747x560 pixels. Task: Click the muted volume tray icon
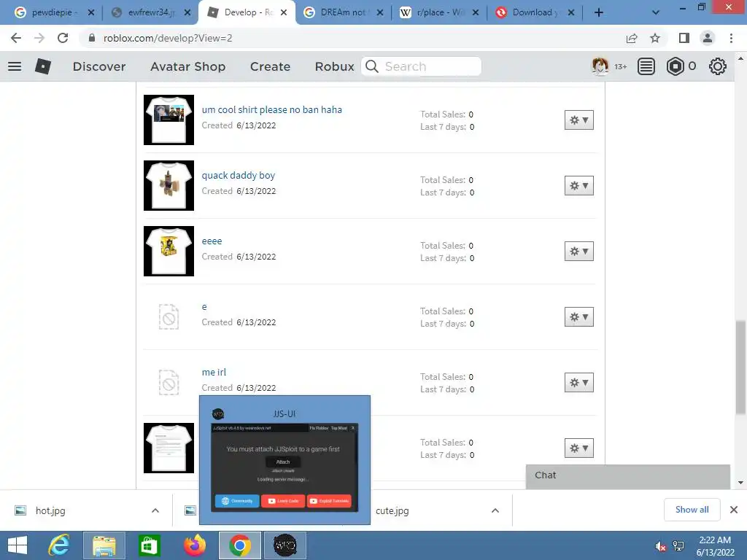point(660,546)
